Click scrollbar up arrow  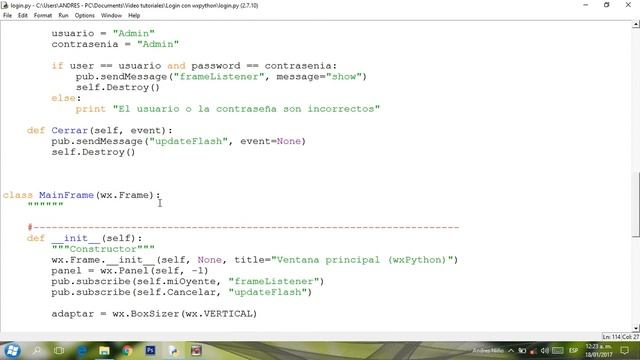tap(636, 24)
